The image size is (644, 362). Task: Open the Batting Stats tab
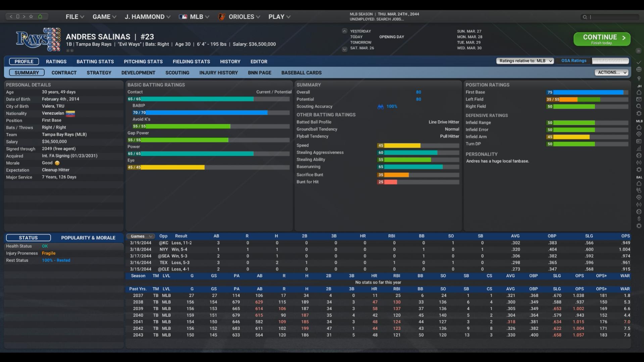click(x=95, y=62)
